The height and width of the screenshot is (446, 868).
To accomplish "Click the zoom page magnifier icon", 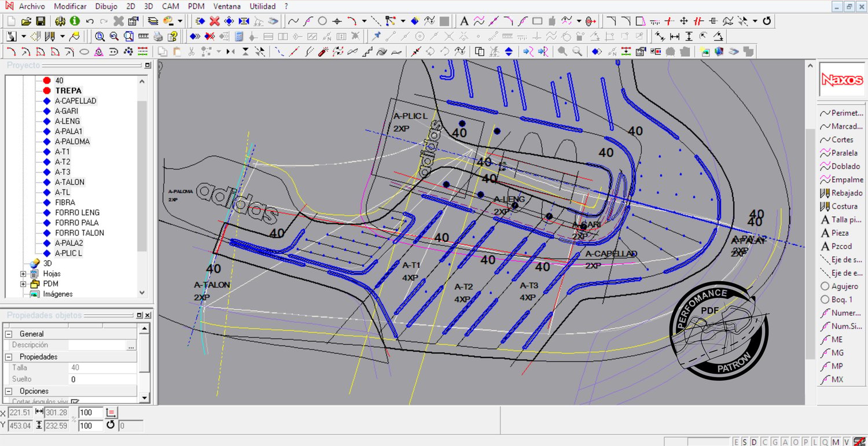I will pos(128,36).
